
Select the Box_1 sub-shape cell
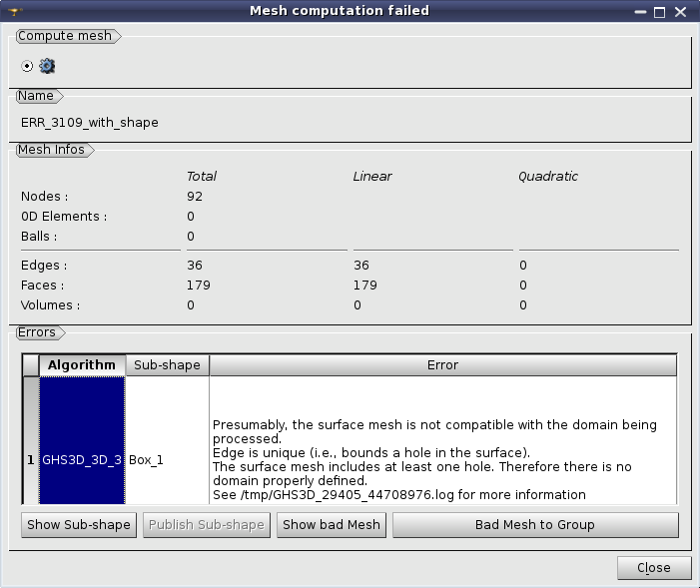(x=168, y=460)
